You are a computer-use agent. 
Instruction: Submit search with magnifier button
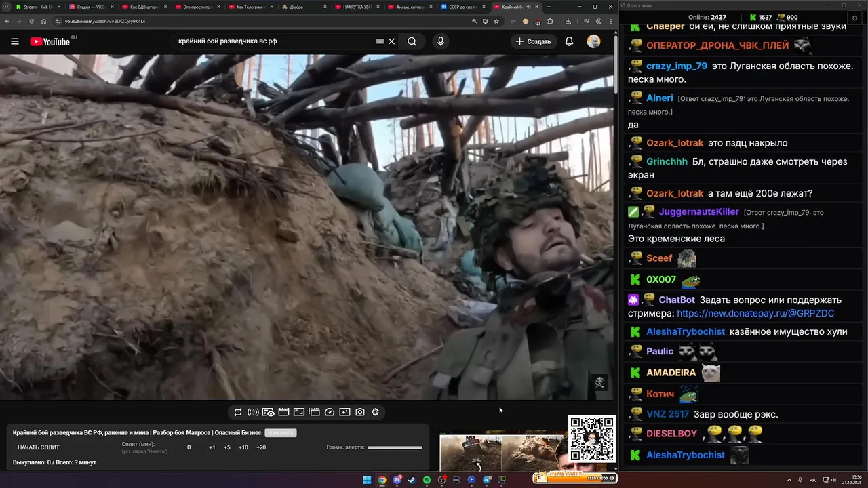tap(412, 41)
